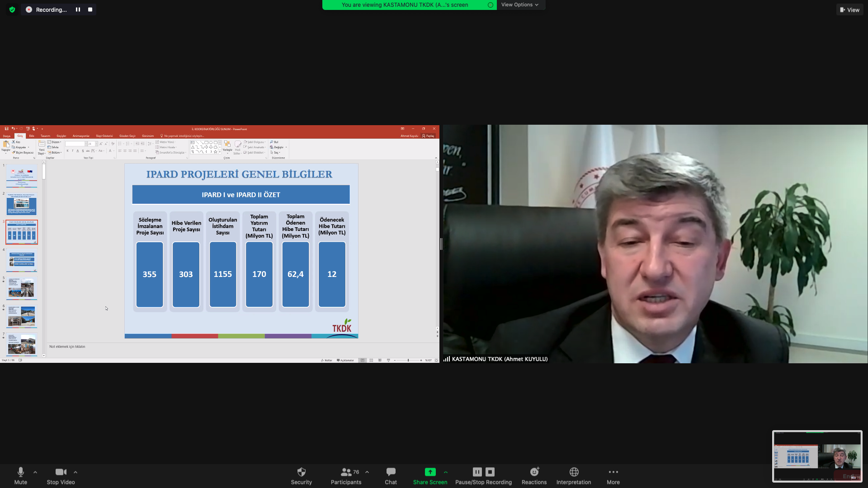Toggle Notlar notes pane in status bar
This screenshot has width=868, height=488.
326,360
